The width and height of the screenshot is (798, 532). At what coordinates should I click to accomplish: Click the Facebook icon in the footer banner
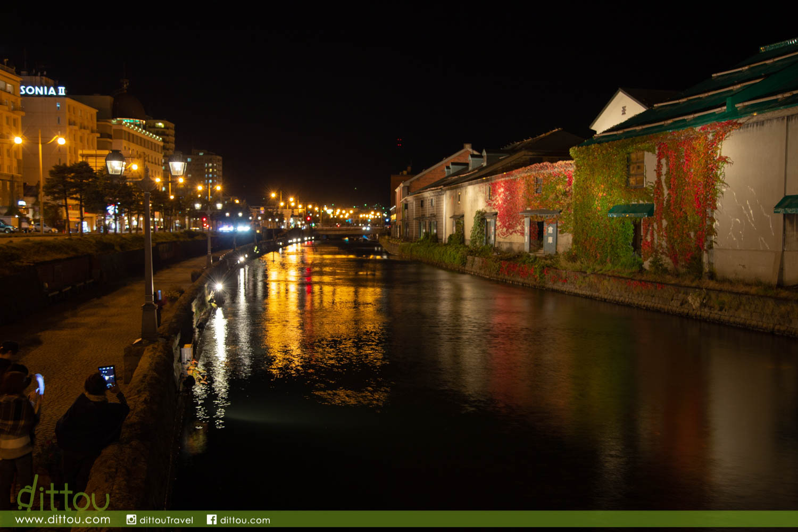click(212, 519)
